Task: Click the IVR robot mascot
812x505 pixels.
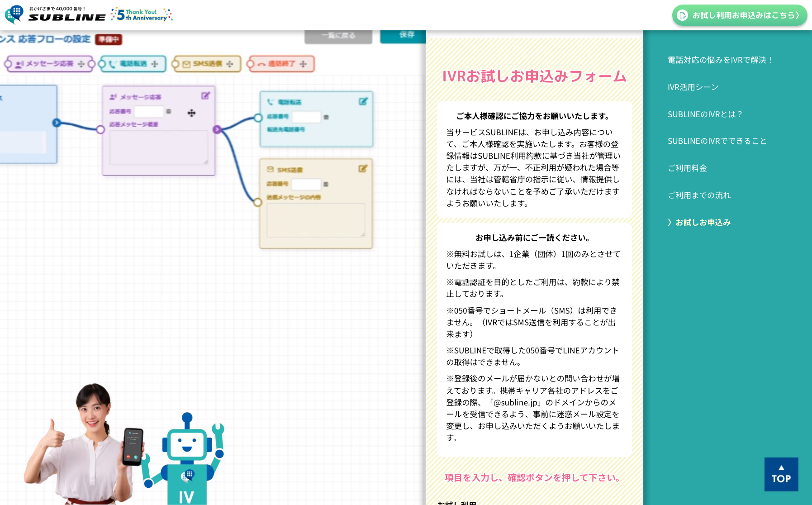Action: point(183,459)
